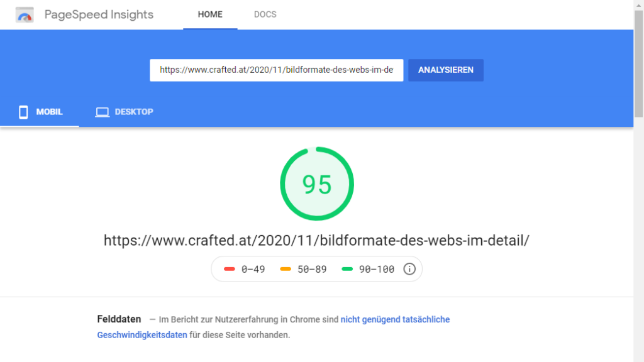Switch to the HOME tab
This screenshot has height=362, width=644.
(x=210, y=15)
